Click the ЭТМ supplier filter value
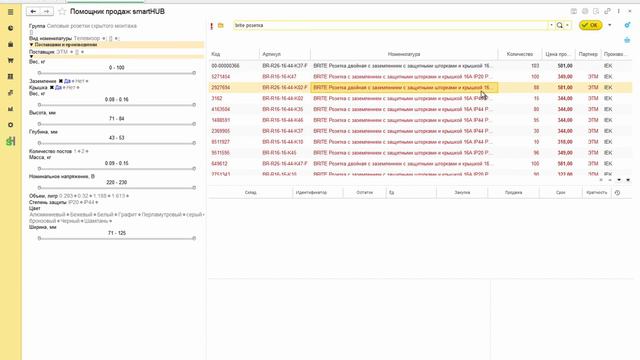640x360 pixels. tap(62, 52)
